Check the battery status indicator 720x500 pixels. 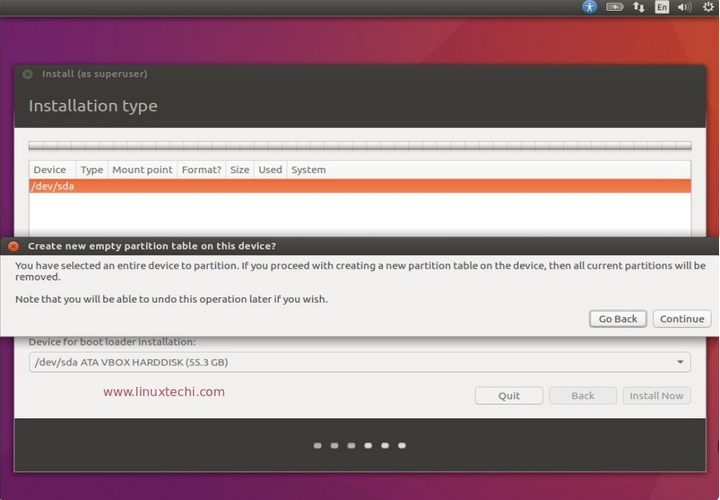[x=614, y=7]
